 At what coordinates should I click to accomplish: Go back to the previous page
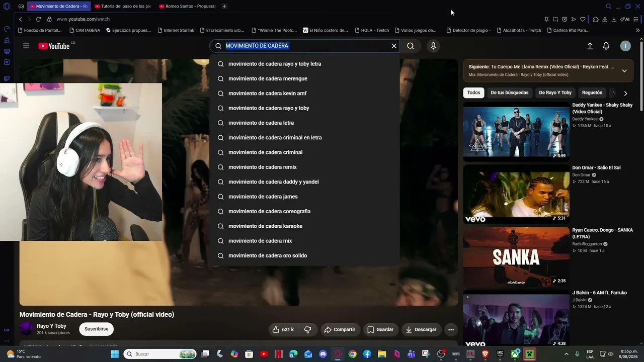pos(20,19)
